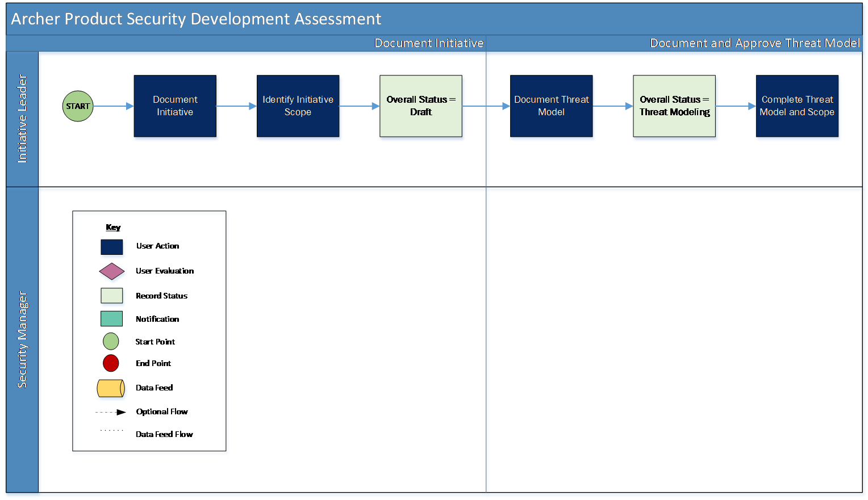Click the Security Manager swimlane header
Screen dimensions: 868x500
22,339
